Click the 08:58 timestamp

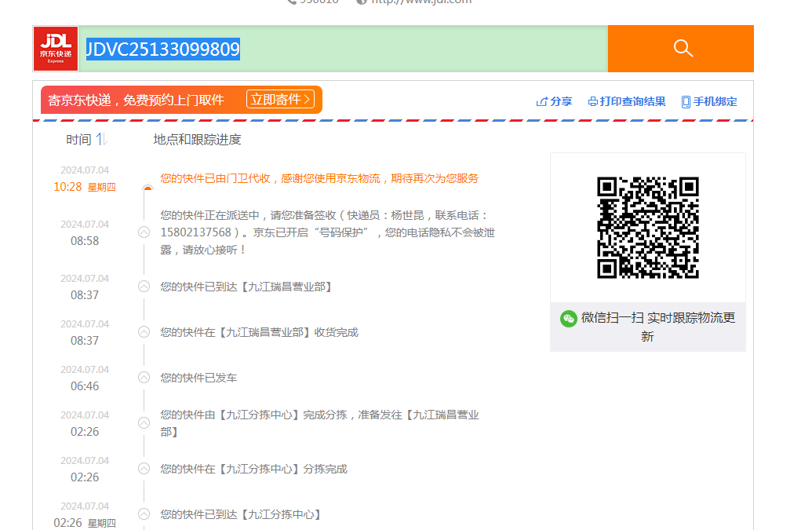click(85, 241)
